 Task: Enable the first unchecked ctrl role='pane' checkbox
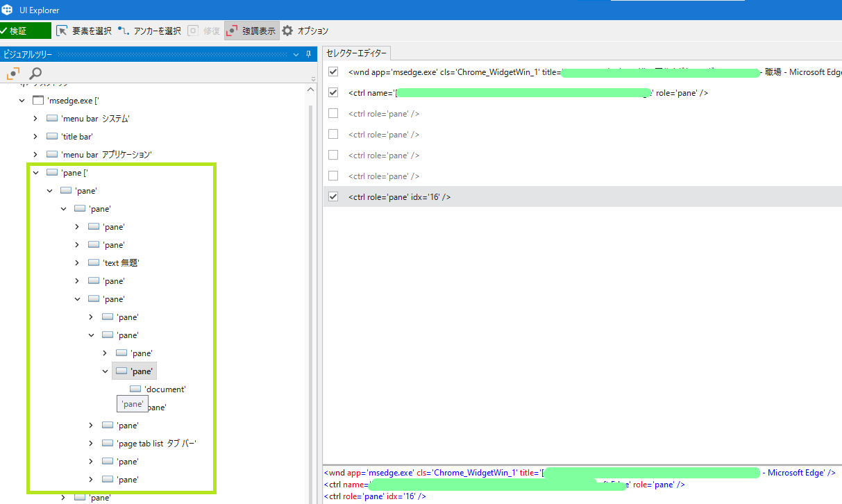point(333,113)
